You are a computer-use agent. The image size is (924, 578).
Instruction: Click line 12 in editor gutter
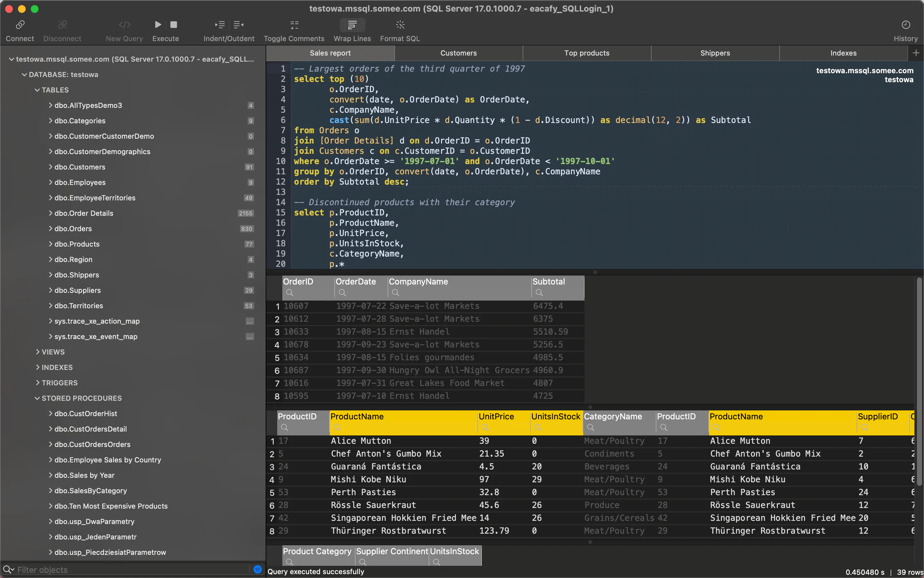(281, 181)
